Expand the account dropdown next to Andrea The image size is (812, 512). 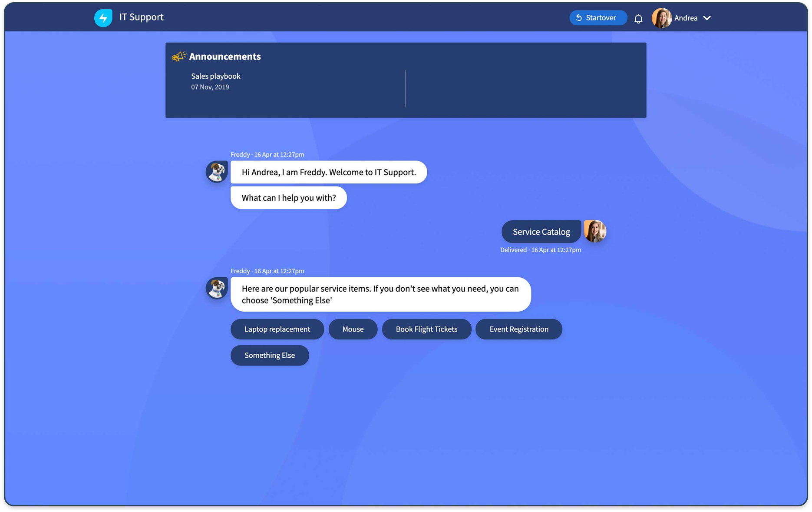[x=707, y=18]
